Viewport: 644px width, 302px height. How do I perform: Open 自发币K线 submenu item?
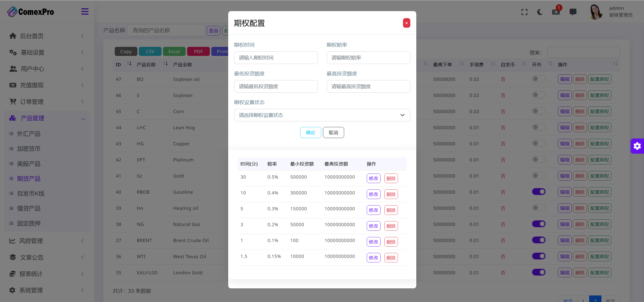[31, 193]
